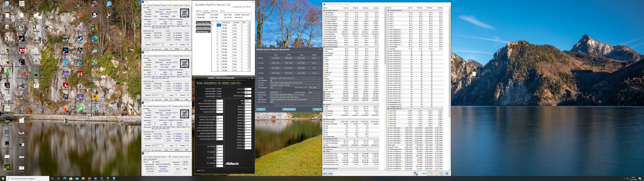Open Tools dropdown arrow in topmost CPU-Z
This screenshot has height=181, width=644.
click(171, 49)
